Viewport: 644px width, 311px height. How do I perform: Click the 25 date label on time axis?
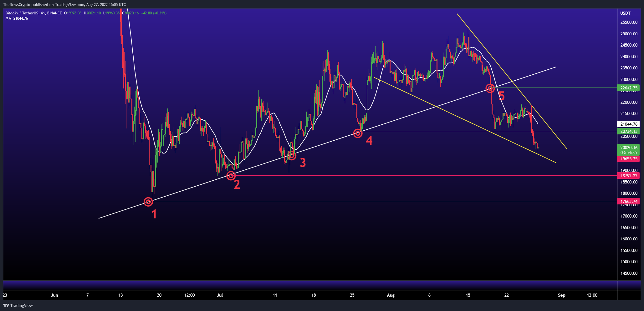click(352, 295)
